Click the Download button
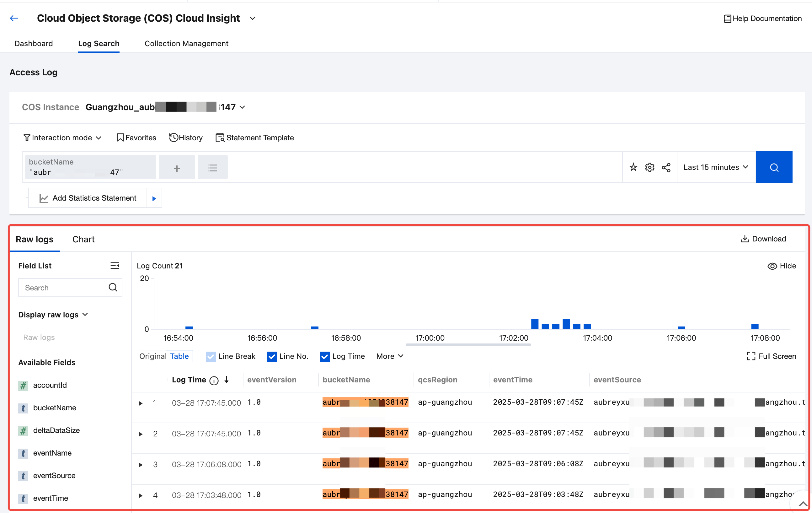 pyautogui.click(x=763, y=239)
